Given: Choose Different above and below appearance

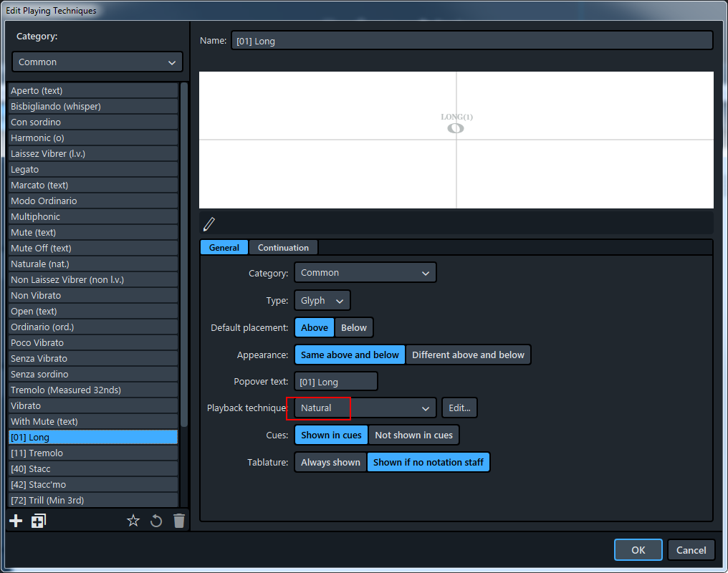Looking at the screenshot, I should tap(468, 355).
